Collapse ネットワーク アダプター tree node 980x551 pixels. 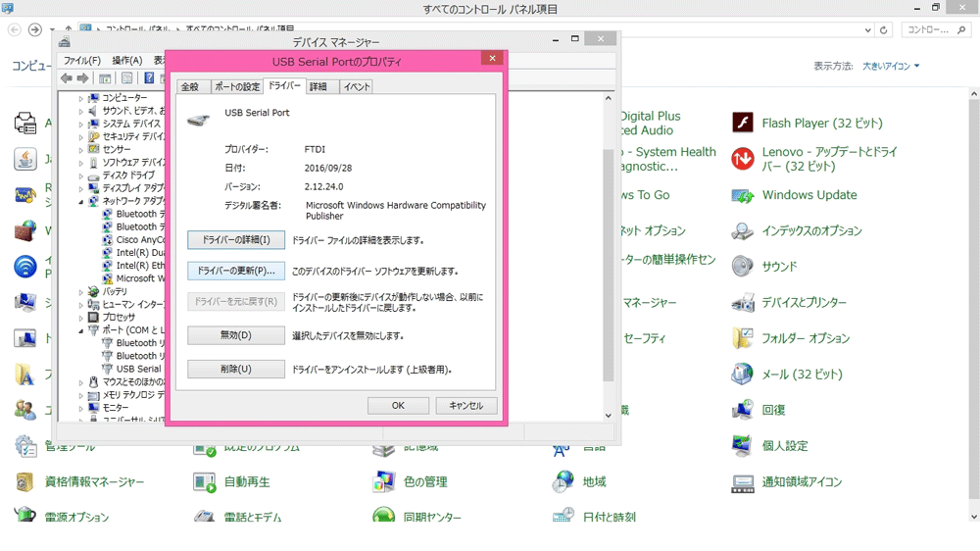coord(80,201)
